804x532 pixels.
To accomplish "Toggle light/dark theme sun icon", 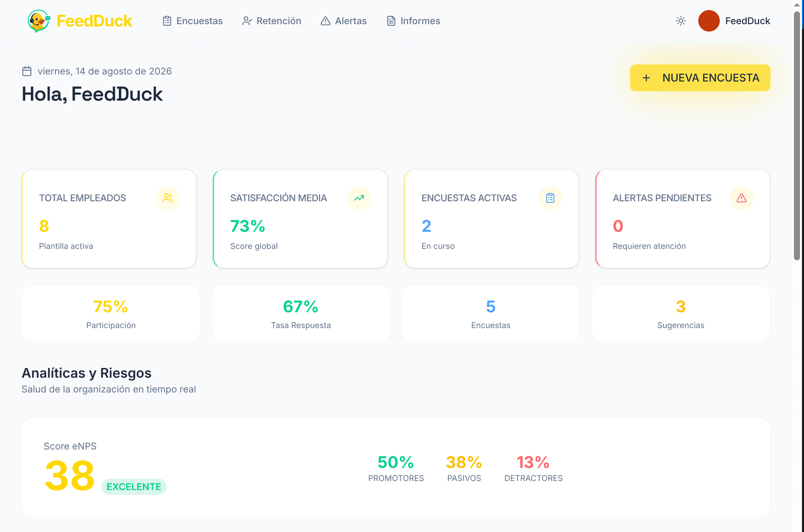I will [681, 21].
